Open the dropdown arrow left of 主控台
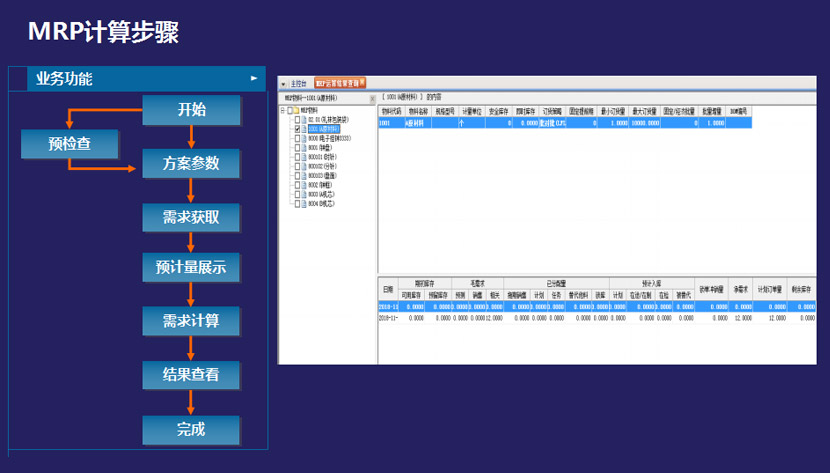Image resolution: width=830 pixels, height=473 pixels. (x=283, y=84)
